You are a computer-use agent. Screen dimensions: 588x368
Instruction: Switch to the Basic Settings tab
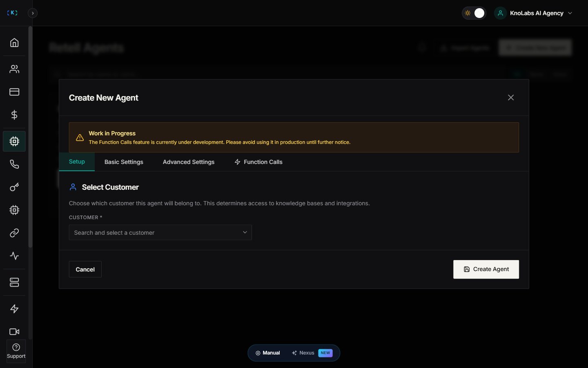coord(124,162)
